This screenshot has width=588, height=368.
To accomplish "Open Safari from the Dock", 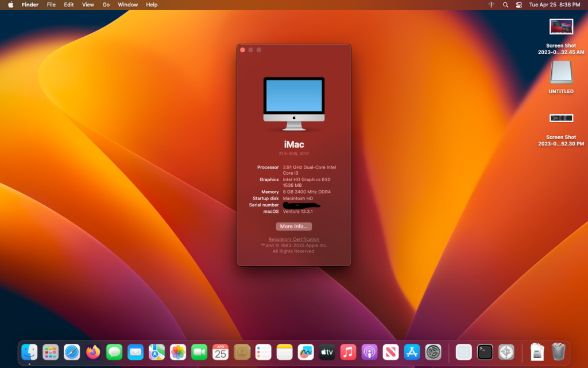I will click(72, 352).
